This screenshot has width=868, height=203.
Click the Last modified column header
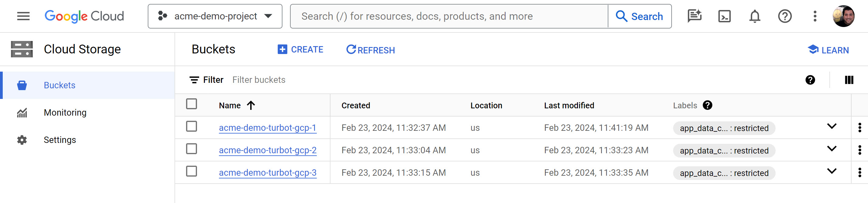(569, 106)
